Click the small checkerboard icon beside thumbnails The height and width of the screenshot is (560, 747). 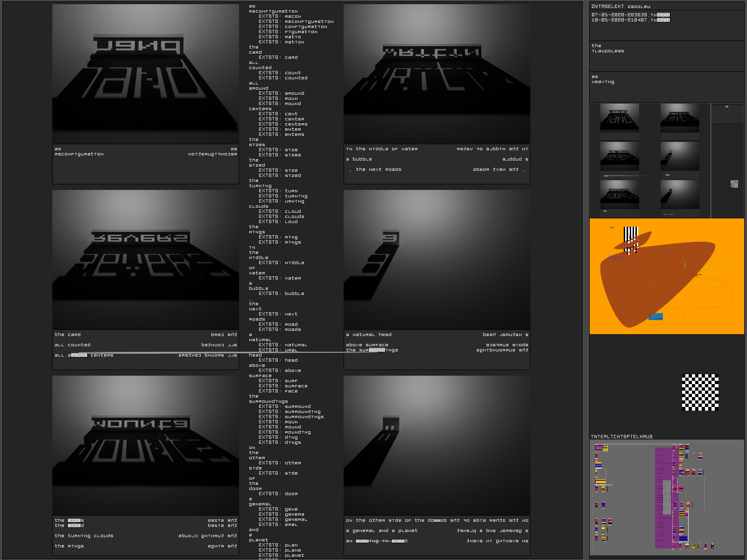tap(734, 184)
